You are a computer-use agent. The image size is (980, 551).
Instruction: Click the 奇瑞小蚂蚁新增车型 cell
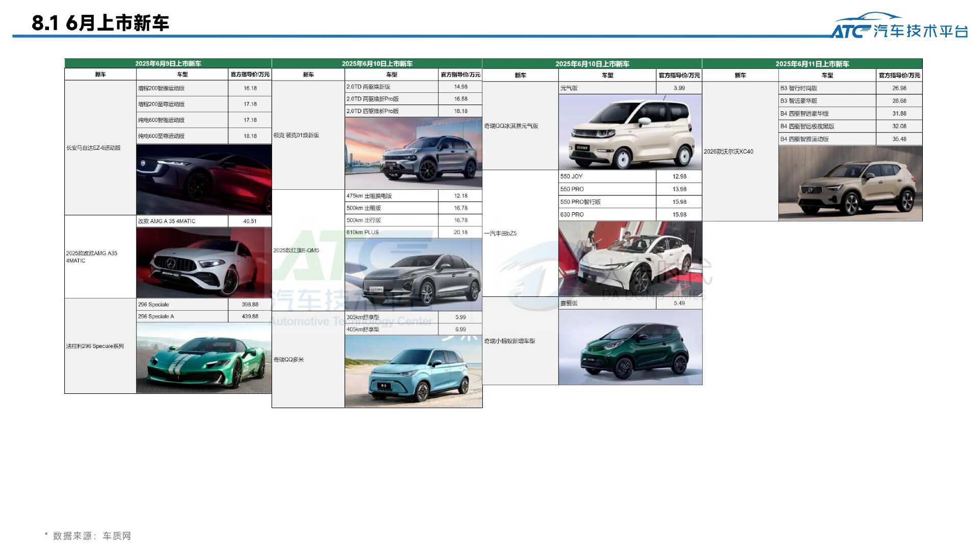coord(520,341)
